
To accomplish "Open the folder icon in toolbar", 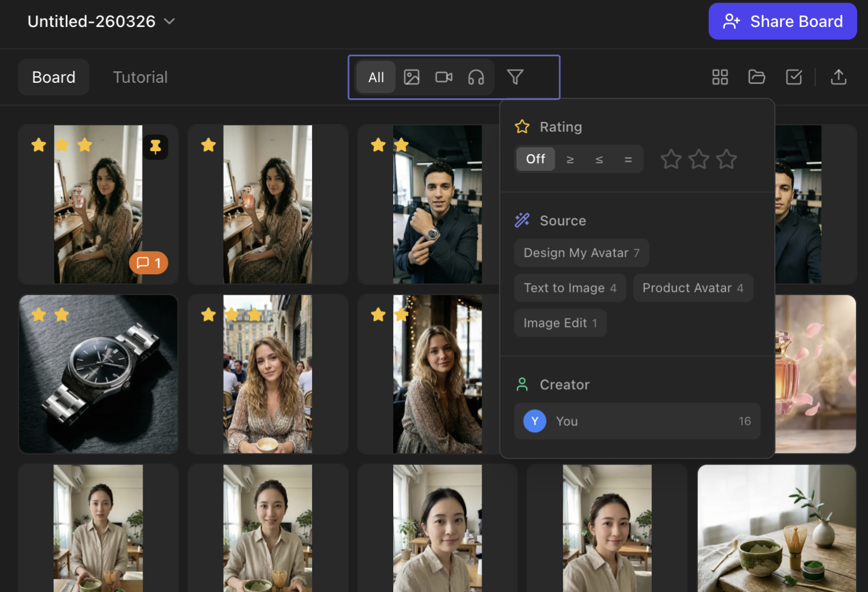I will [756, 77].
